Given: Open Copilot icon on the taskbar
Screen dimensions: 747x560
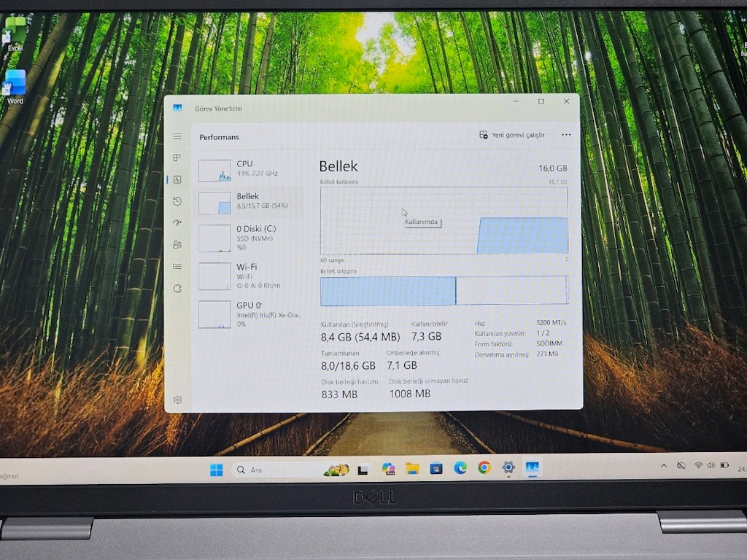Looking at the screenshot, I should click(x=388, y=469).
